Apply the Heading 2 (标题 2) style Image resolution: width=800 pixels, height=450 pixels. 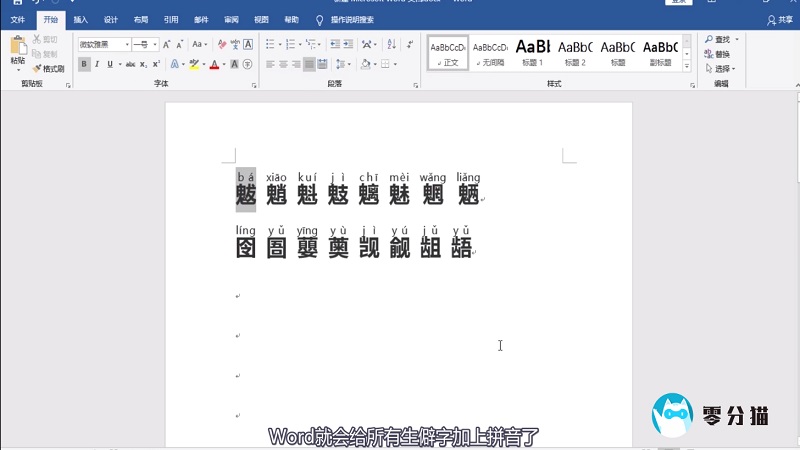(x=575, y=53)
